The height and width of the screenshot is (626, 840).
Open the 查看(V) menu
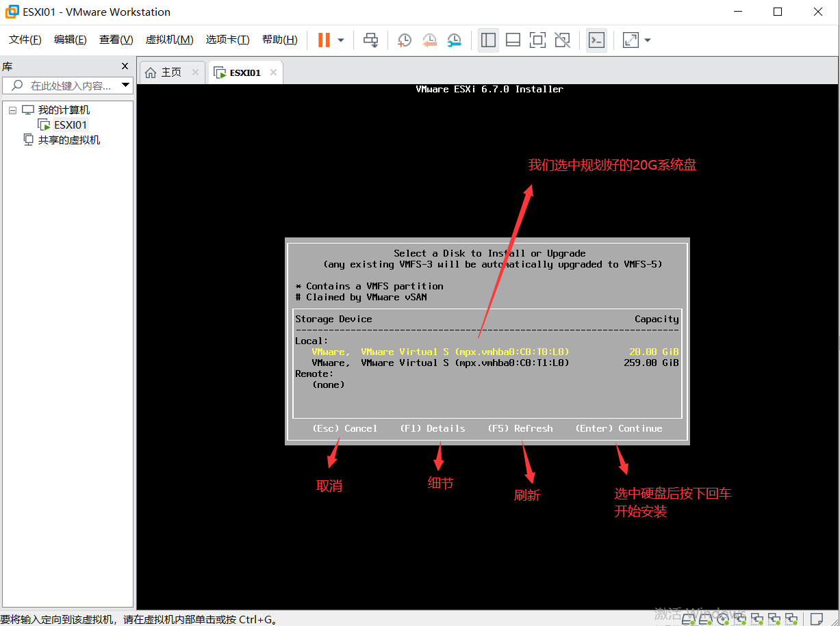tap(116, 40)
